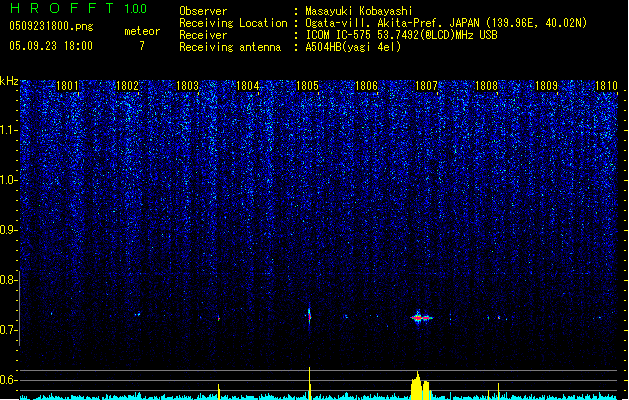This screenshot has height=400, width=629.
Task: Click the Receiving antenna label
Action: [230, 47]
